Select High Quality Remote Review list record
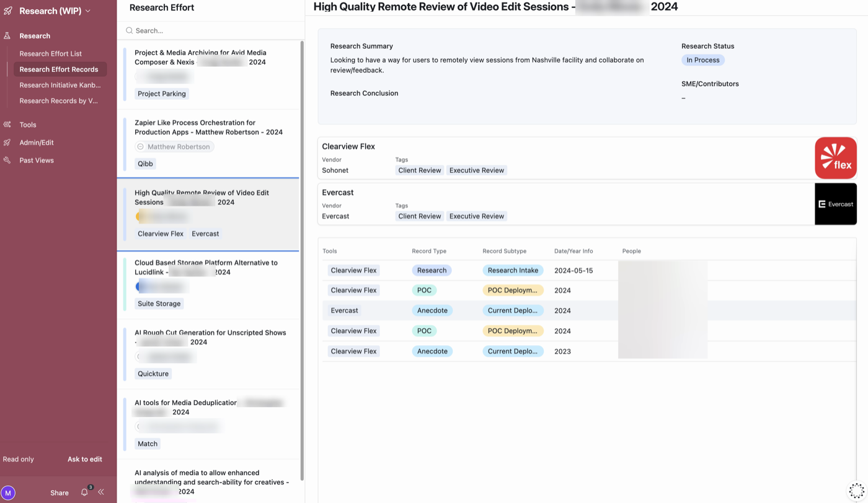The image size is (868, 503). coord(208,214)
